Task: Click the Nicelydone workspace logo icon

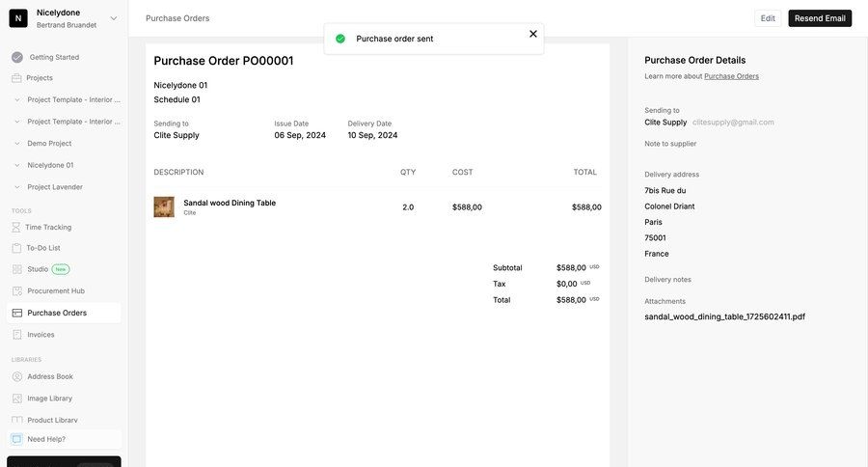Action: [18, 18]
